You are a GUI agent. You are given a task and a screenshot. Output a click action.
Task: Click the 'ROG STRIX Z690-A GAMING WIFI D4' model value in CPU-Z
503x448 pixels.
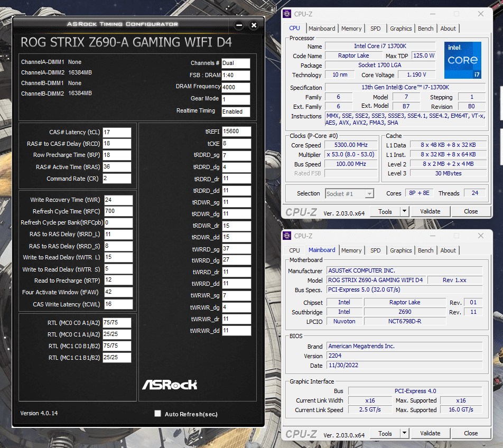click(x=375, y=280)
